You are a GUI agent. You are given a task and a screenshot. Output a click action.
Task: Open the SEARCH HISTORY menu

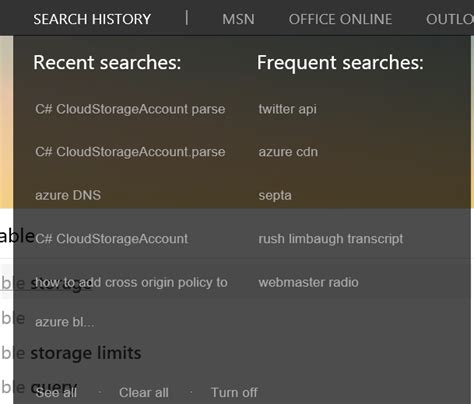[x=92, y=19]
